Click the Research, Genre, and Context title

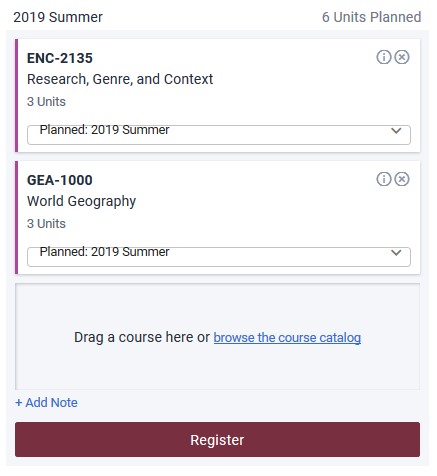(x=120, y=79)
